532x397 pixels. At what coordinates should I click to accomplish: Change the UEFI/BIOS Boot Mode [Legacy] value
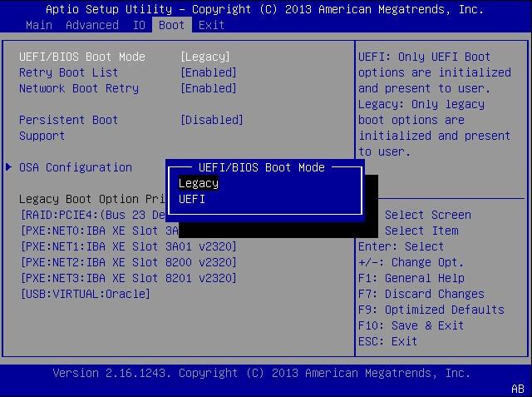[205, 57]
